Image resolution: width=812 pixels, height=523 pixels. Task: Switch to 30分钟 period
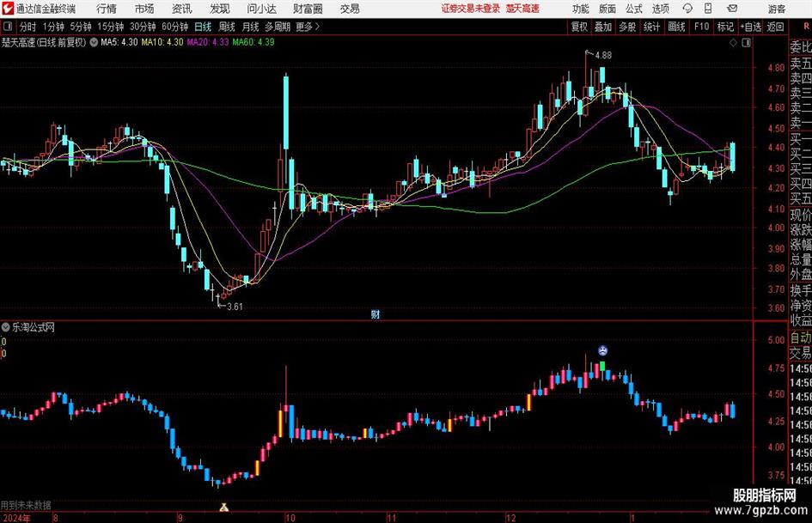click(143, 27)
